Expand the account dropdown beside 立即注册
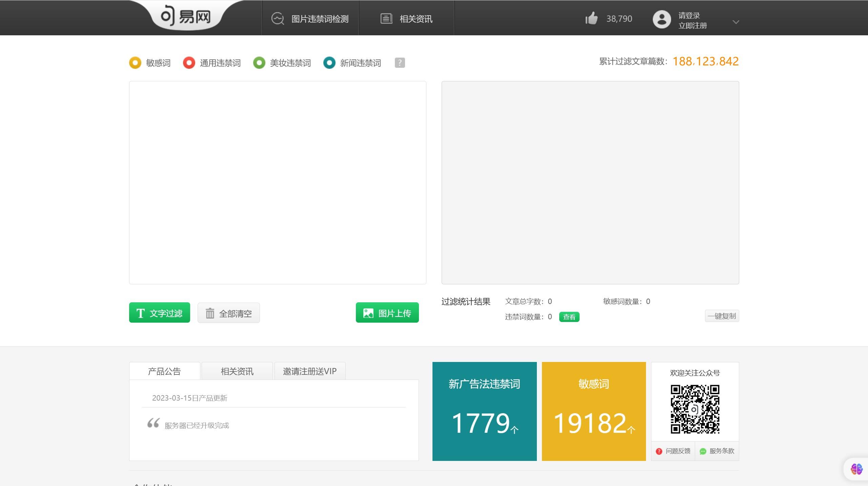The width and height of the screenshot is (868, 486). [736, 22]
